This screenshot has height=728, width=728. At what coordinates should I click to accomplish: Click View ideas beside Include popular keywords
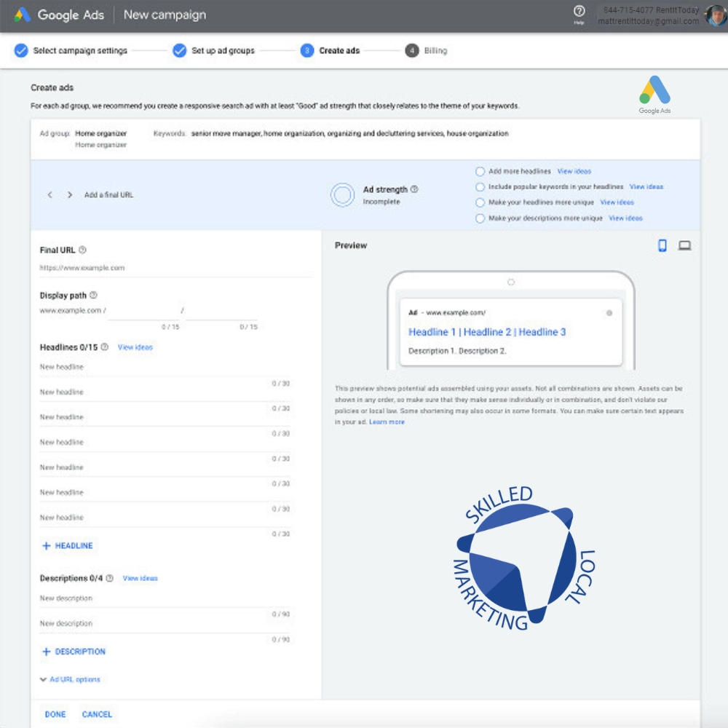[x=646, y=186]
